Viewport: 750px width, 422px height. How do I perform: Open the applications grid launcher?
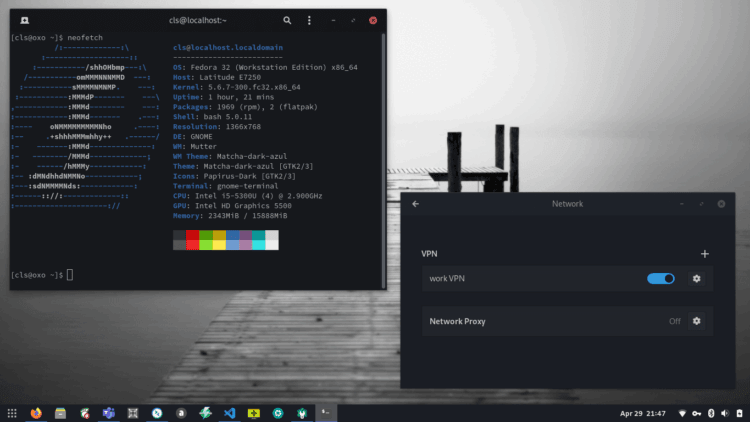[x=12, y=412]
